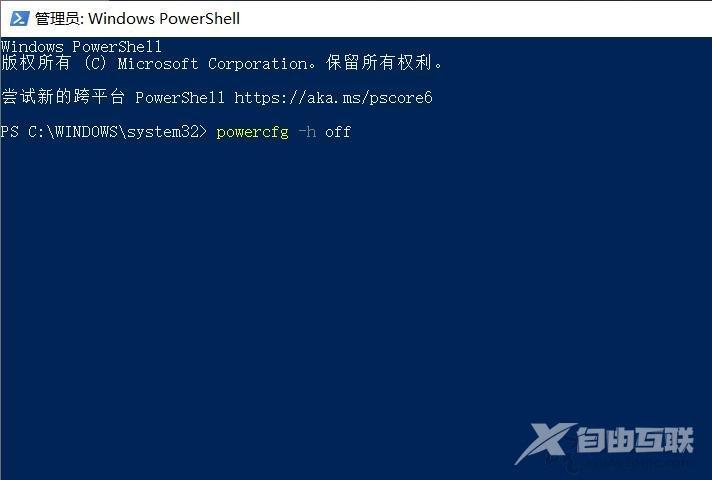712x480 pixels.
Task: Click 'PowerShell' in the cross-platform hint line
Action: pos(180,97)
